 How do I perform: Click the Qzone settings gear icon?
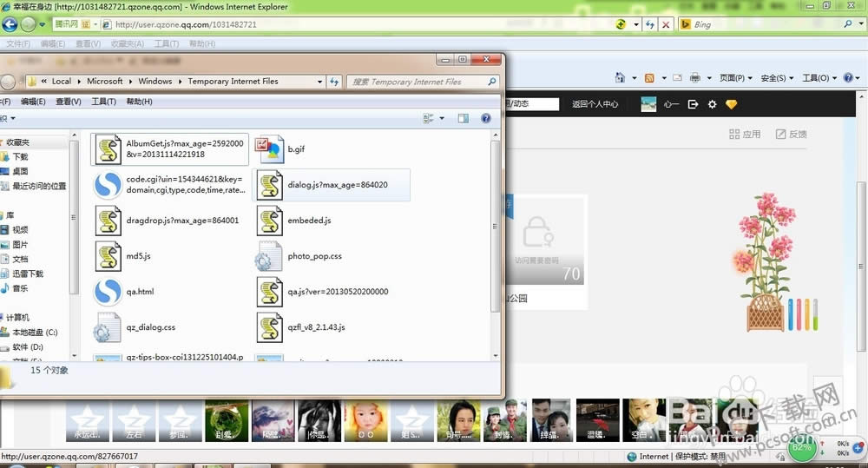(712, 104)
